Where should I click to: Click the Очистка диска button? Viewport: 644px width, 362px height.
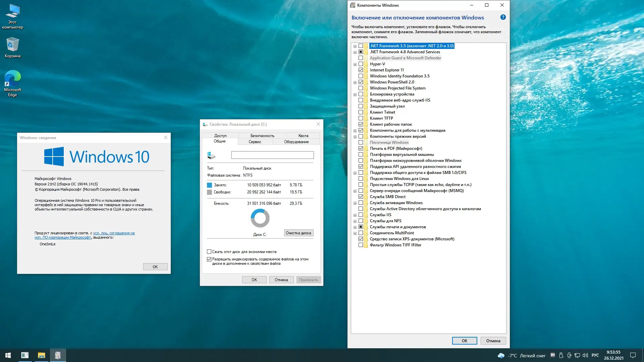(x=299, y=233)
